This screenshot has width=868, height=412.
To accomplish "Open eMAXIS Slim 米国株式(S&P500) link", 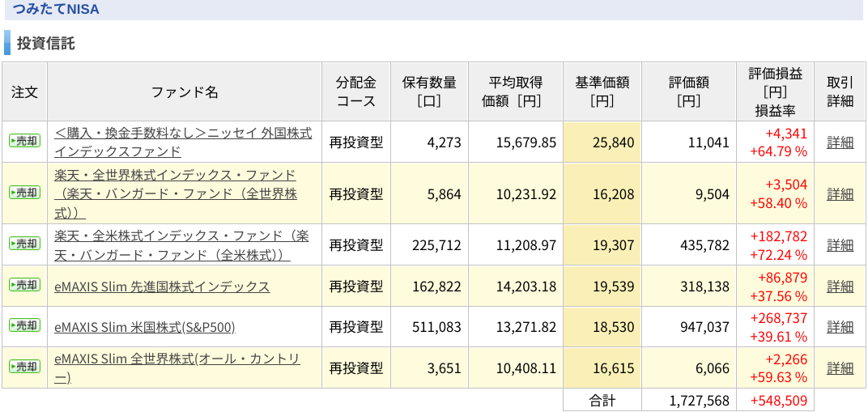I will [x=145, y=327].
